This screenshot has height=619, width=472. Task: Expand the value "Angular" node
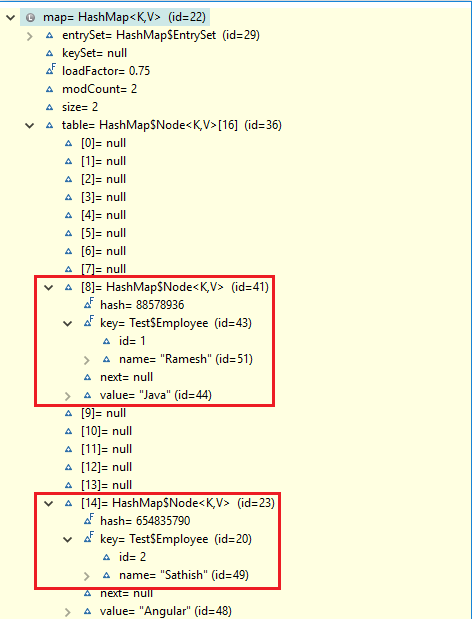click(x=67, y=612)
